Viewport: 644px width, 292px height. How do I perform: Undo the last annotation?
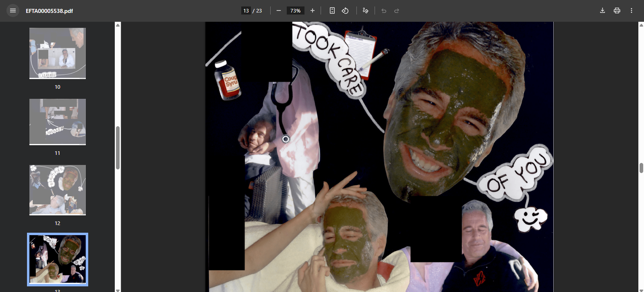384,10
